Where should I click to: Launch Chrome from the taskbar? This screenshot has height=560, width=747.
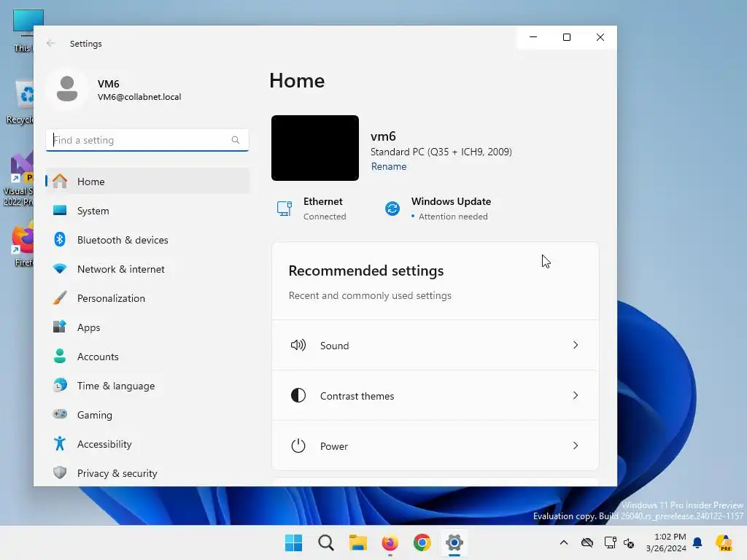pyautogui.click(x=422, y=542)
